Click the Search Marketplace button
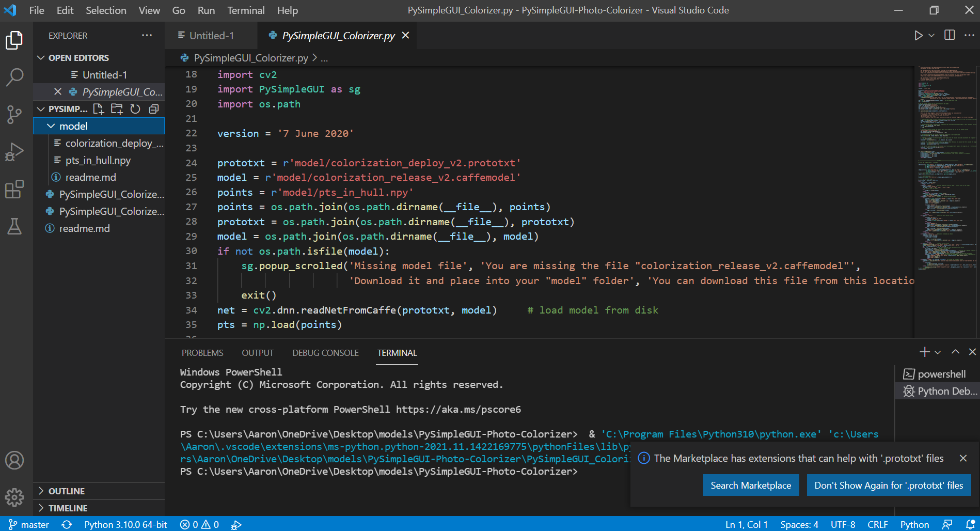 coord(751,485)
